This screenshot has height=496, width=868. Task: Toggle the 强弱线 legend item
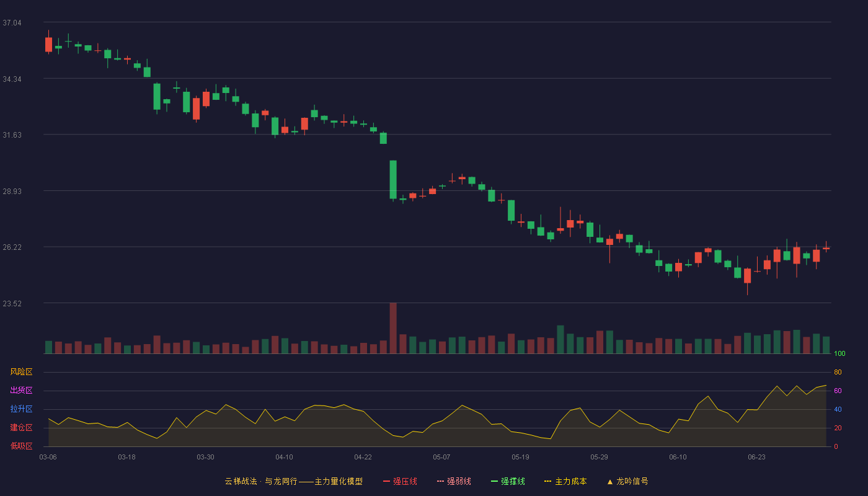[x=454, y=481]
